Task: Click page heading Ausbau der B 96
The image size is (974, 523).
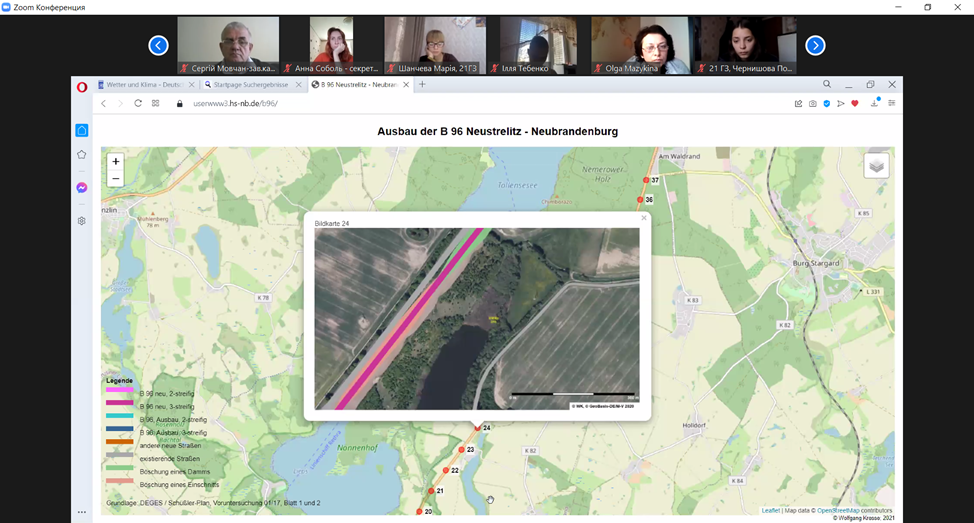Action: 498,132
